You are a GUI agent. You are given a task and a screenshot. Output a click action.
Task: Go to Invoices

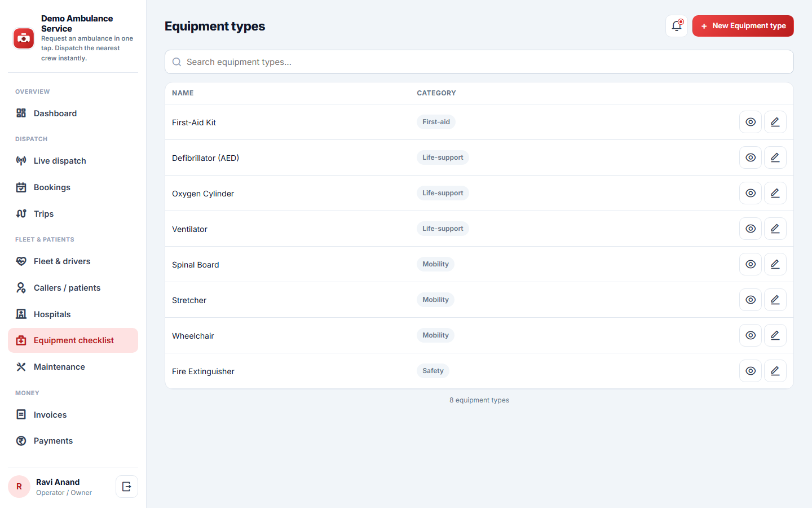tap(73, 415)
